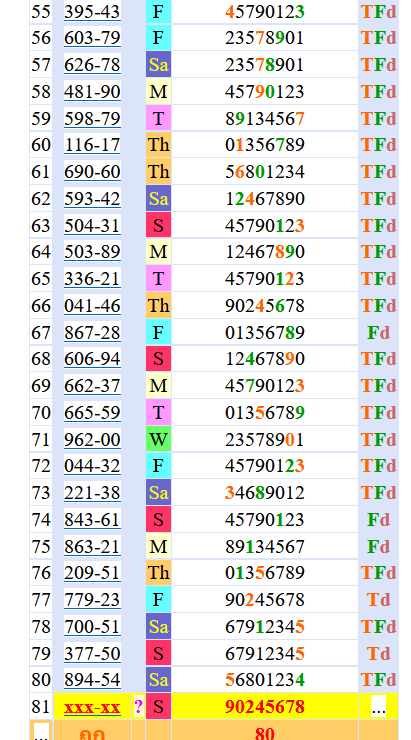This screenshot has width=411, height=740.
Task: Open the 843-61 link in row 74
Action: click(92, 520)
